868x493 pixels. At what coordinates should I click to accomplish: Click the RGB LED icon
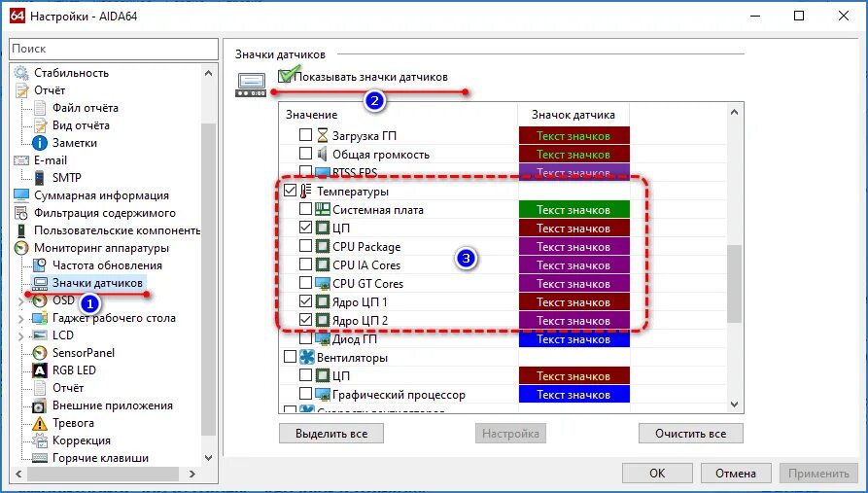pos(40,370)
